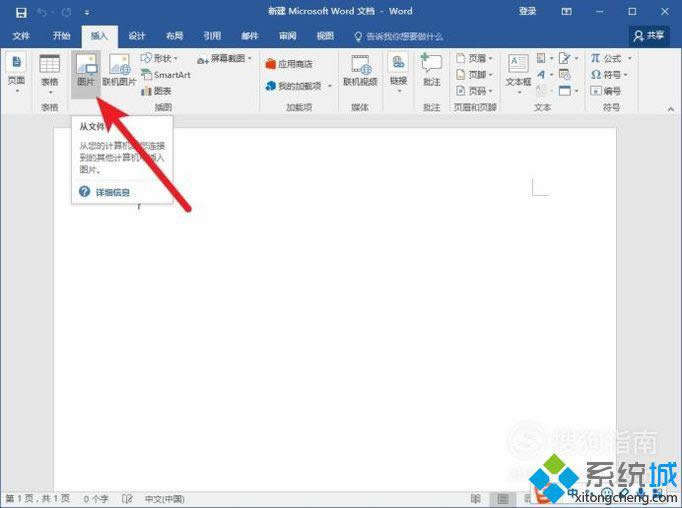This screenshot has width=682, height=508.
Task: Switch to Read Mode view in the status bar
Action: [476, 499]
